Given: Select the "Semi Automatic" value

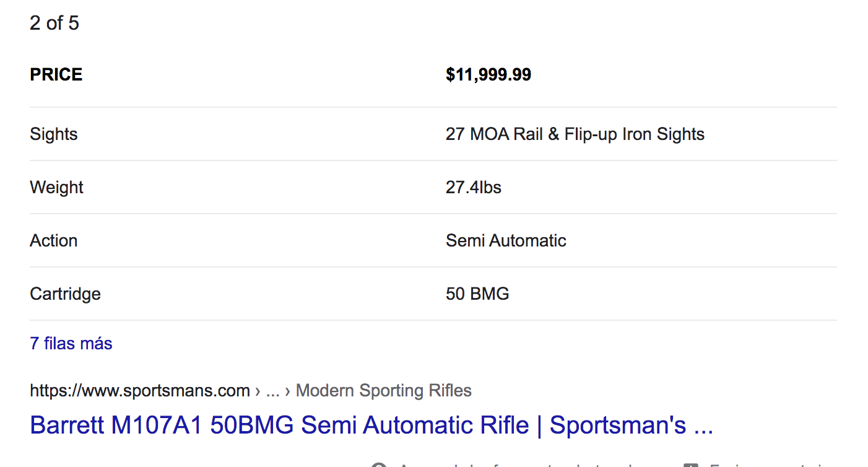Looking at the screenshot, I should pyautogui.click(x=506, y=241).
